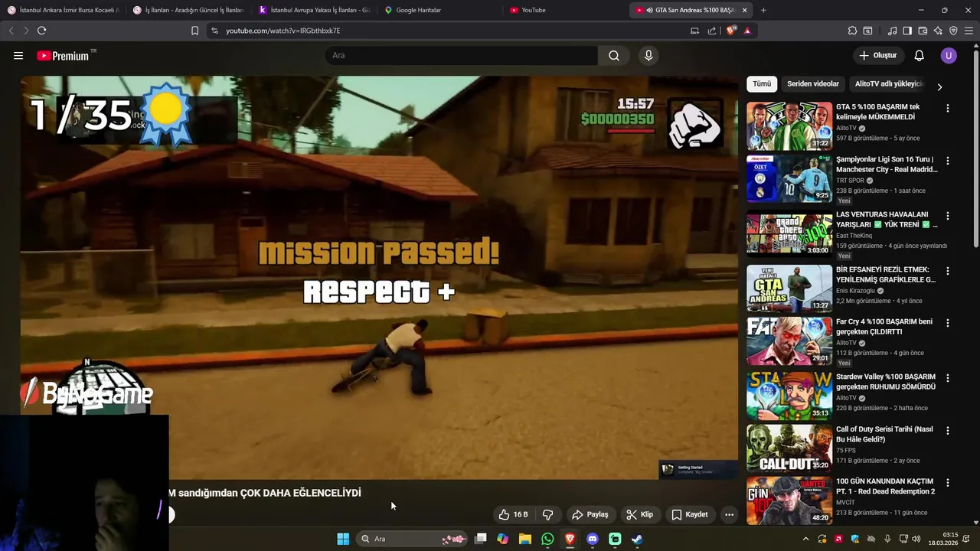Select the Tümü filter chip
The image size is (980, 551).
(762, 84)
